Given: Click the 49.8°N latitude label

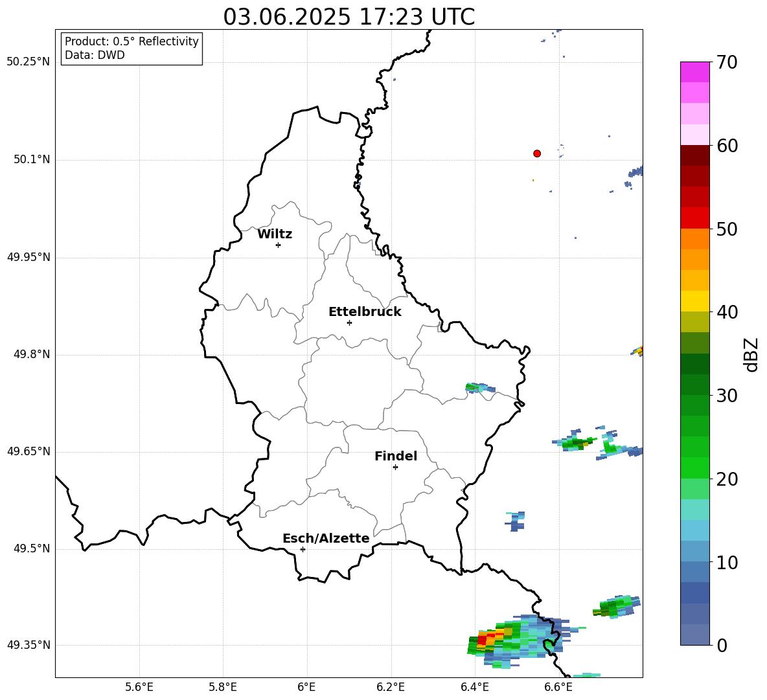Looking at the screenshot, I should [x=32, y=354].
